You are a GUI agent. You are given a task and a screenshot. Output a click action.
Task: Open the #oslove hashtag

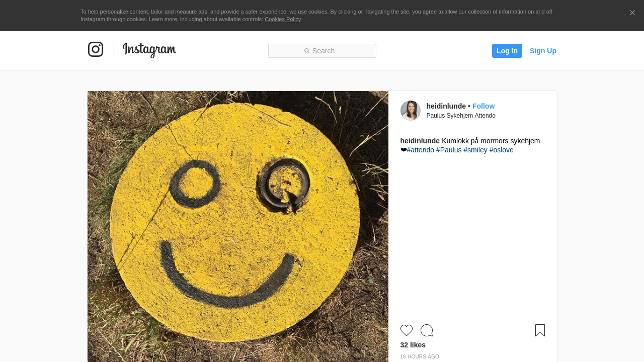(502, 150)
